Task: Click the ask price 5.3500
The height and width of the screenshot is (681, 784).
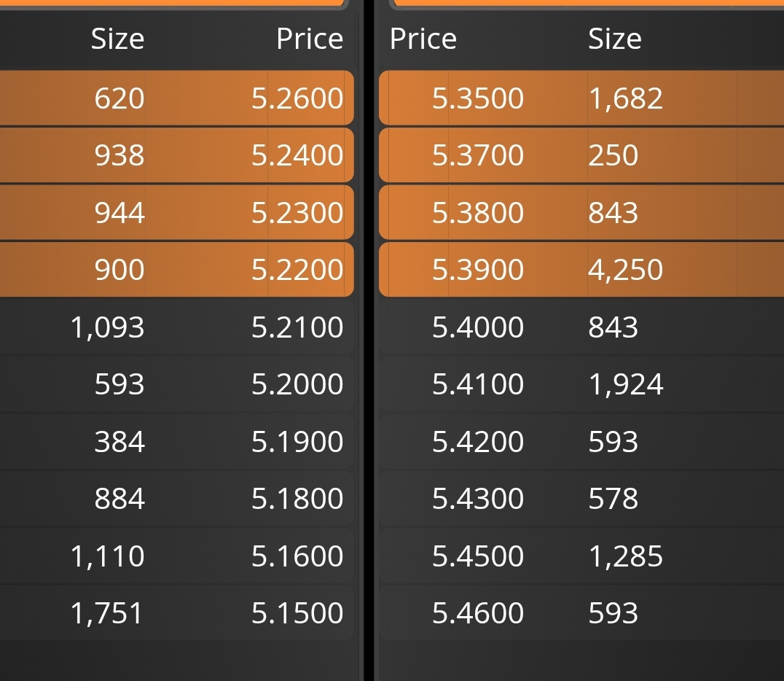Action: (478, 98)
